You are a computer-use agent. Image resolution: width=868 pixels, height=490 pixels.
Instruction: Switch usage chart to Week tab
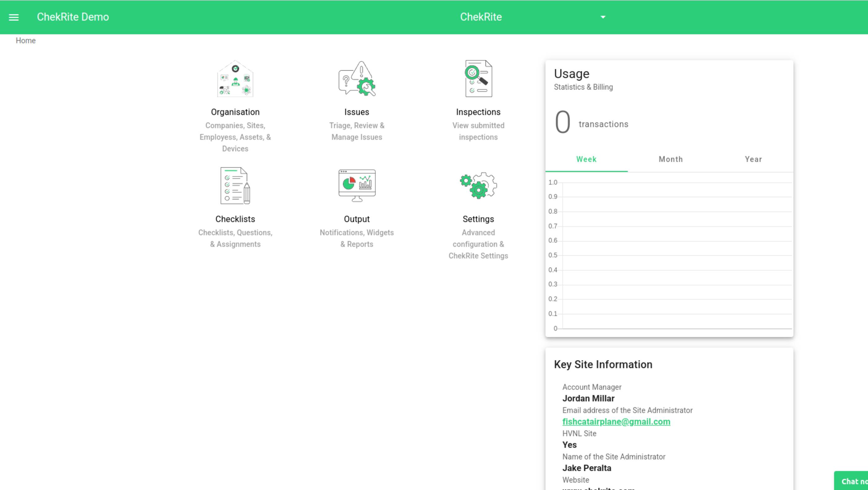click(586, 159)
